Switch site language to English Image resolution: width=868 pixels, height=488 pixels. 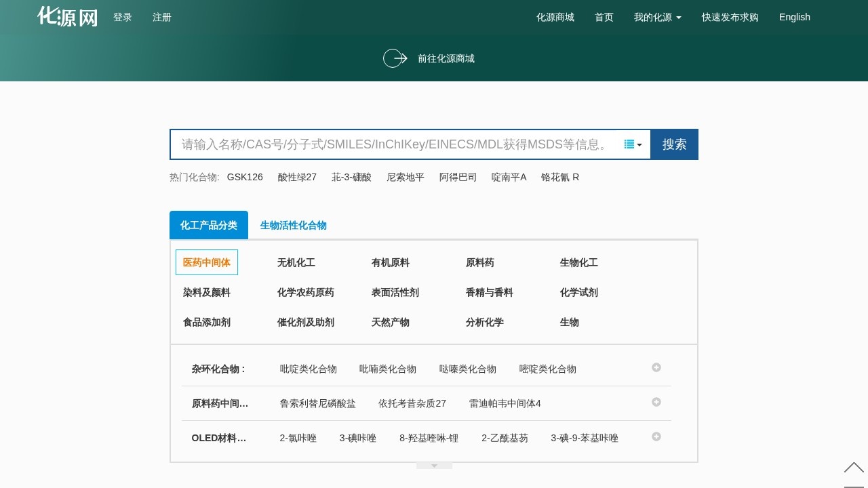pyautogui.click(x=794, y=17)
